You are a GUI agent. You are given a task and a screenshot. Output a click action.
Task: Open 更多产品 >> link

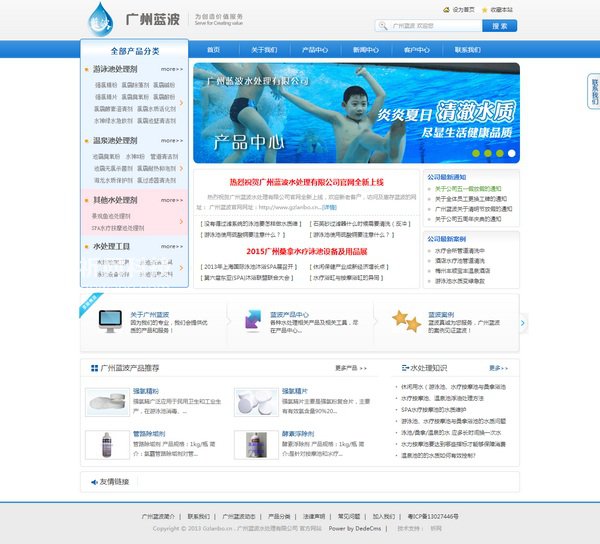tap(351, 368)
